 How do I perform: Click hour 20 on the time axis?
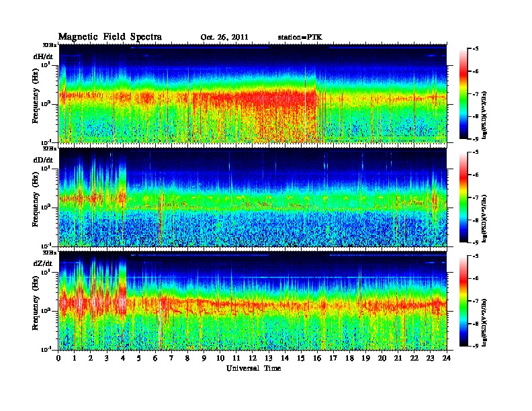tap(382, 358)
